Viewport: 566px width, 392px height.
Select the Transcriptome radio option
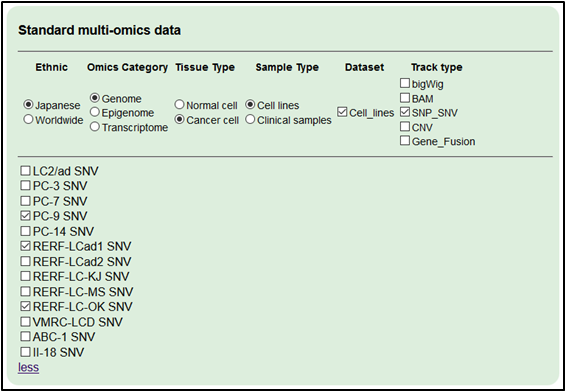point(95,127)
